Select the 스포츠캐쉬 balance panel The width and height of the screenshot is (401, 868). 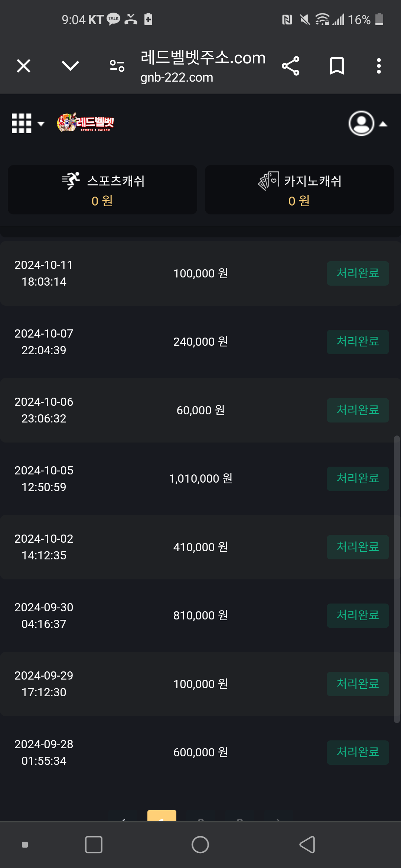tap(102, 190)
